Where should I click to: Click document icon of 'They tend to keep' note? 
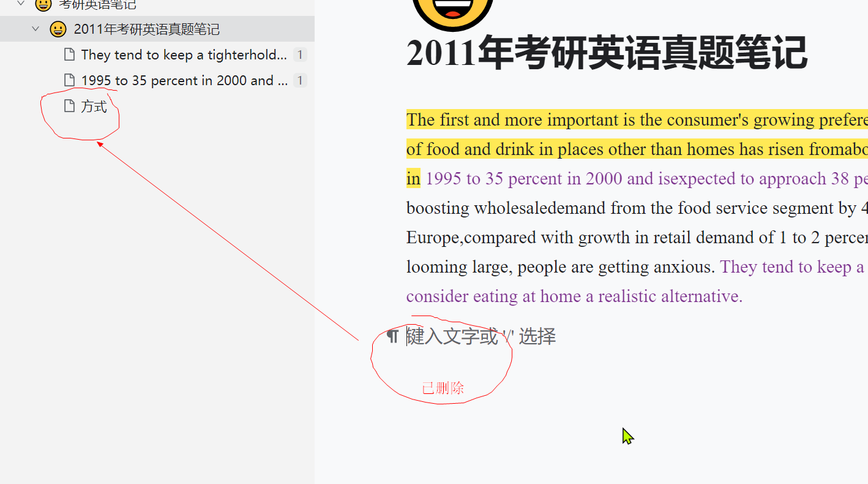point(69,55)
